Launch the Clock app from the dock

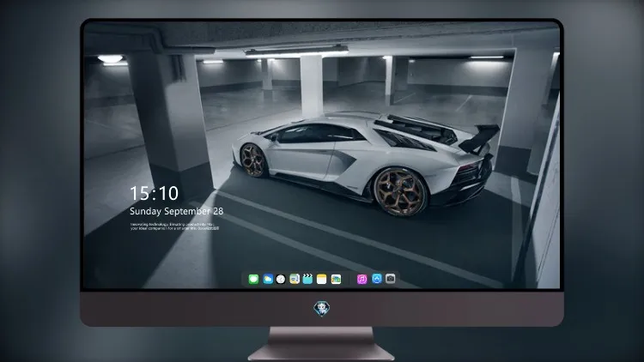281,279
